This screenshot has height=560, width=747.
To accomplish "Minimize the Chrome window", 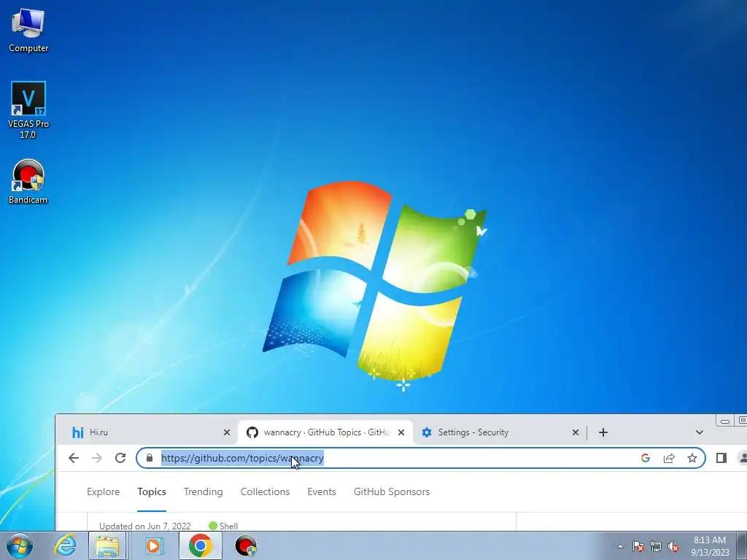I will 725,421.
